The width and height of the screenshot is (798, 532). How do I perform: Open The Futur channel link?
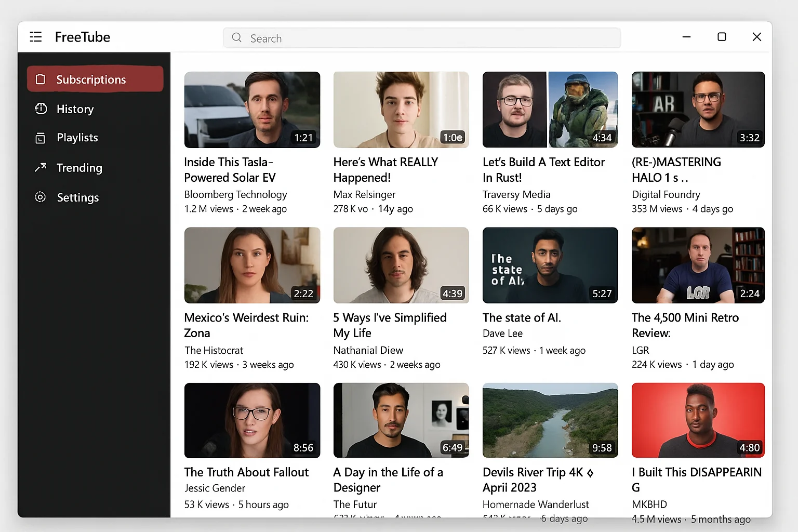coord(355,504)
